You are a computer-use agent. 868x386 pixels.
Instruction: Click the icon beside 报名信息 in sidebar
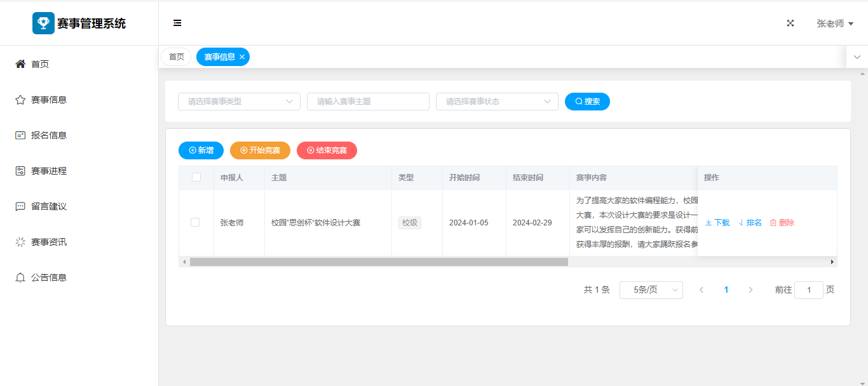pyautogui.click(x=20, y=135)
